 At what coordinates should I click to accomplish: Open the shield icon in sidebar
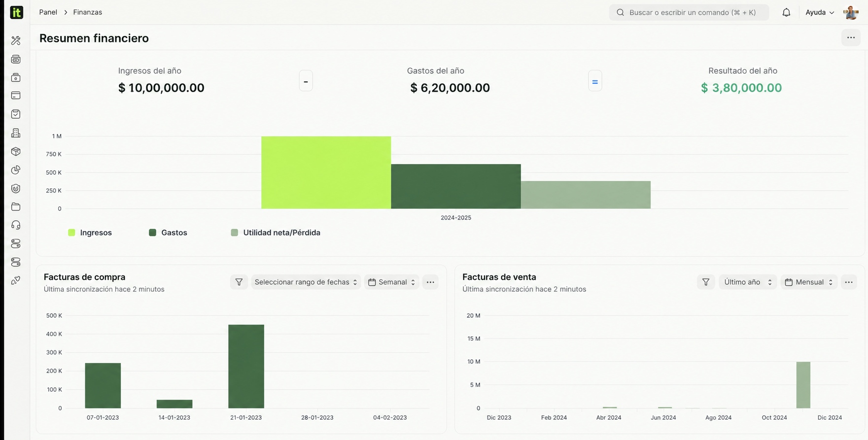16,189
